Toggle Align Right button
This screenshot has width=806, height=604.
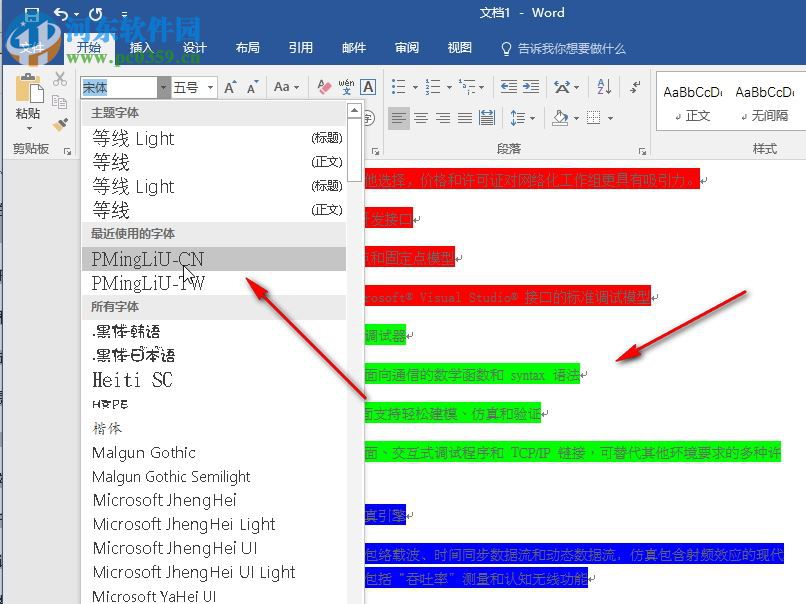(443, 118)
